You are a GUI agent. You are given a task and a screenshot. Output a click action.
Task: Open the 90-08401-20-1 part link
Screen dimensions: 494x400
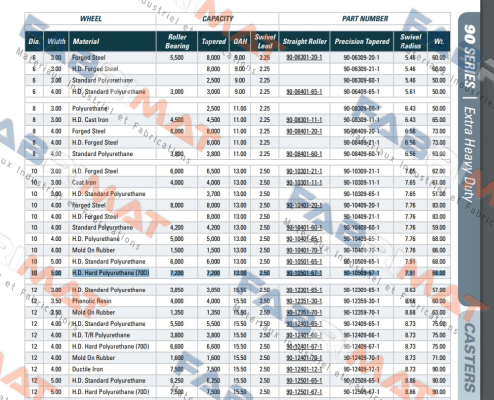pos(304,131)
